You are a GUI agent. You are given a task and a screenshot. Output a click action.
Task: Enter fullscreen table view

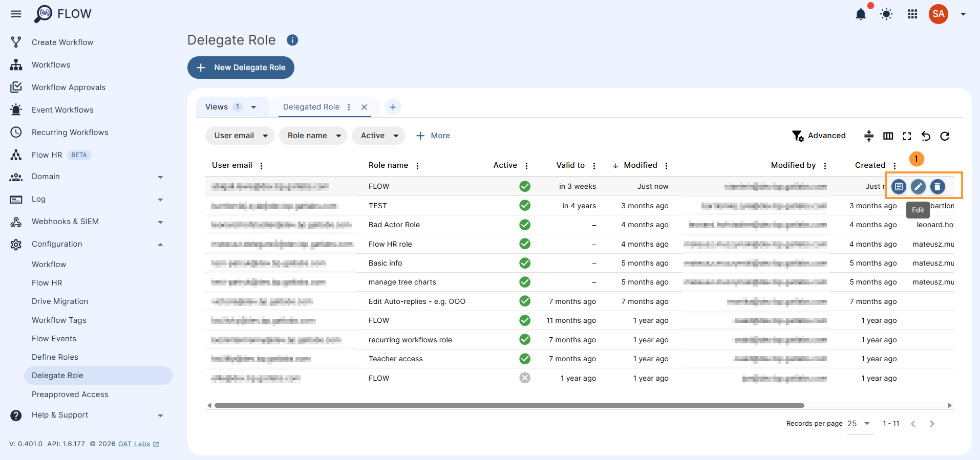tap(907, 136)
